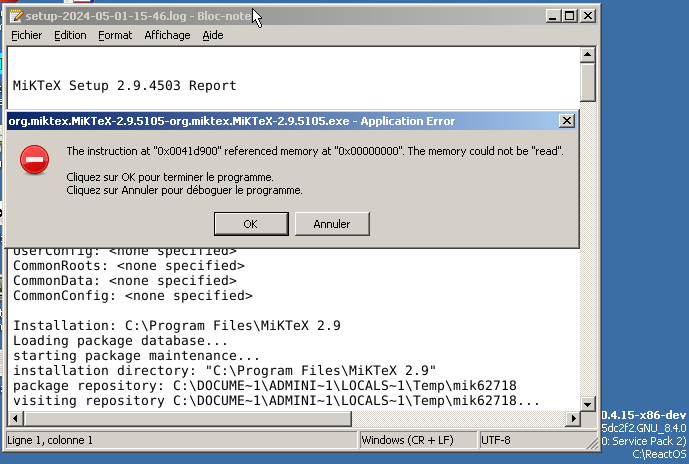Open the Edition menu
Screen dimensions: 689x464
click(x=70, y=35)
